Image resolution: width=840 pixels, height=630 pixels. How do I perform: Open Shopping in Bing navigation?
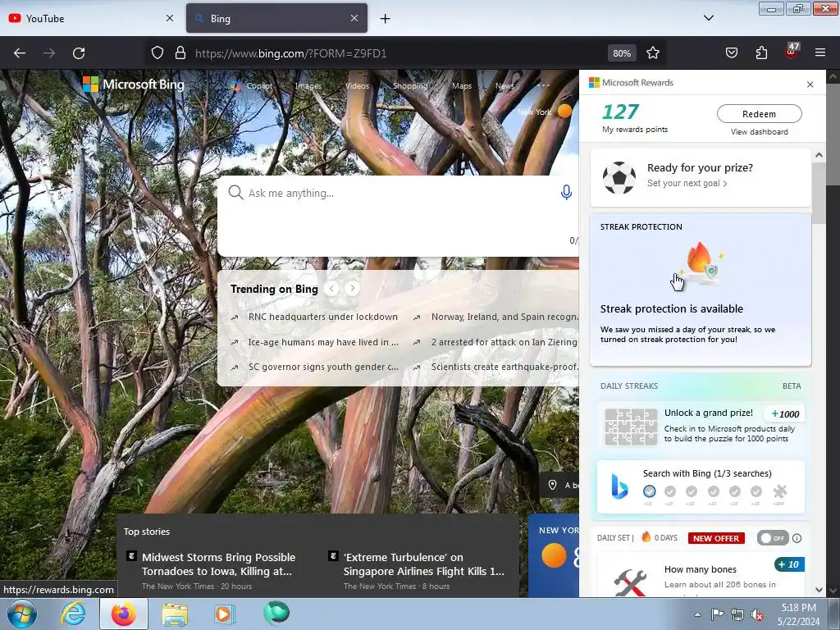410,85
